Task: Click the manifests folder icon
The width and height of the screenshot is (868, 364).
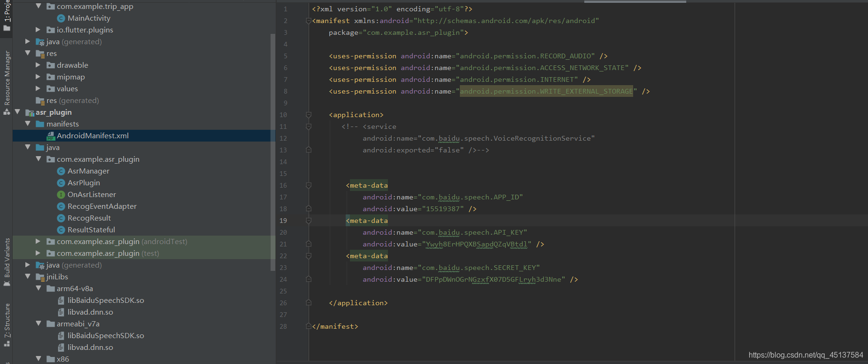Action: (40, 124)
